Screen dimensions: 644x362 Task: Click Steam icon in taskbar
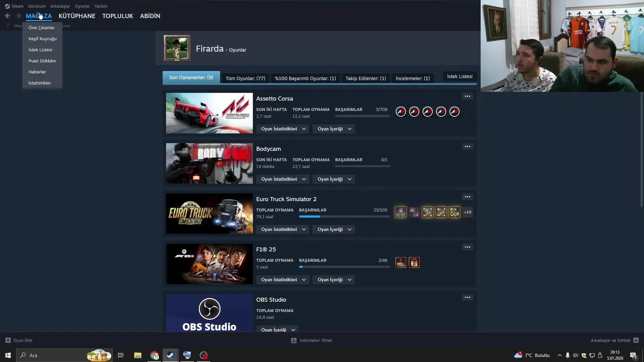(171, 355)
